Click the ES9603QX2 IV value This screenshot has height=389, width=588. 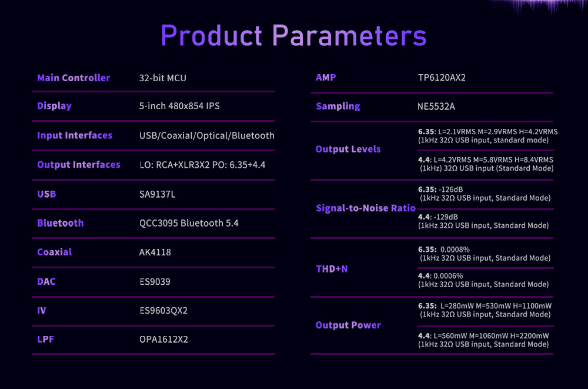point(163,311)
